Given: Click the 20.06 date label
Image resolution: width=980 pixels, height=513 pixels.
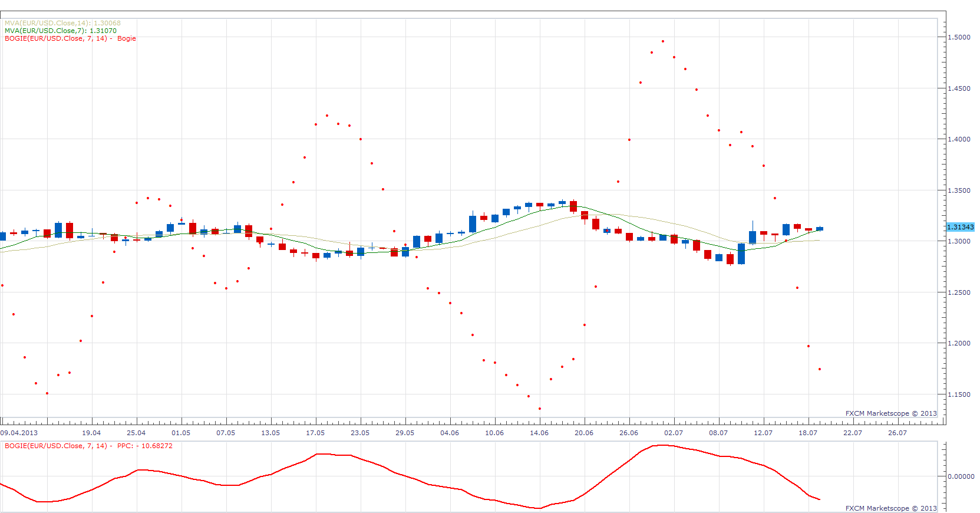Looking at the screenshot, I should tap(584, 433).
